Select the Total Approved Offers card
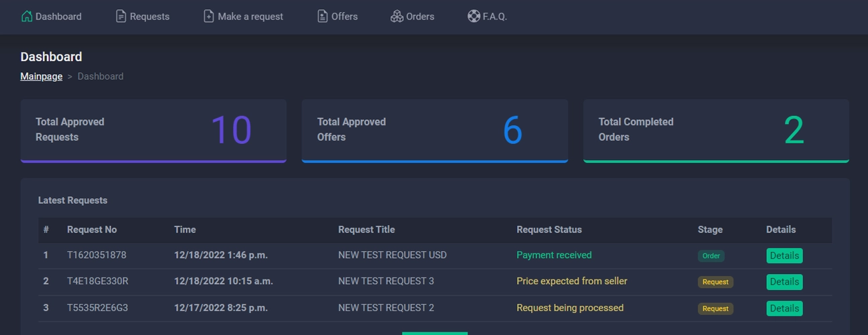This screenshot has height=335, width=868. (x=435, y=131)
